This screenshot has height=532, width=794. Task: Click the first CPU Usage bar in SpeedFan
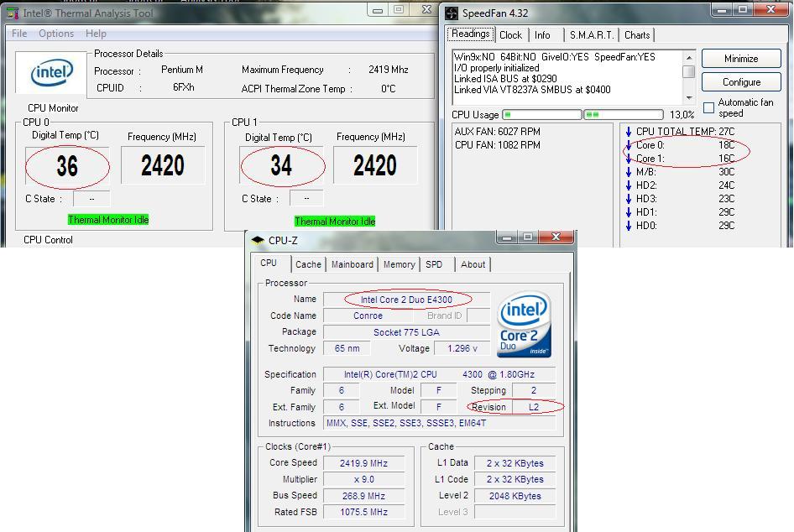(542, 115)
